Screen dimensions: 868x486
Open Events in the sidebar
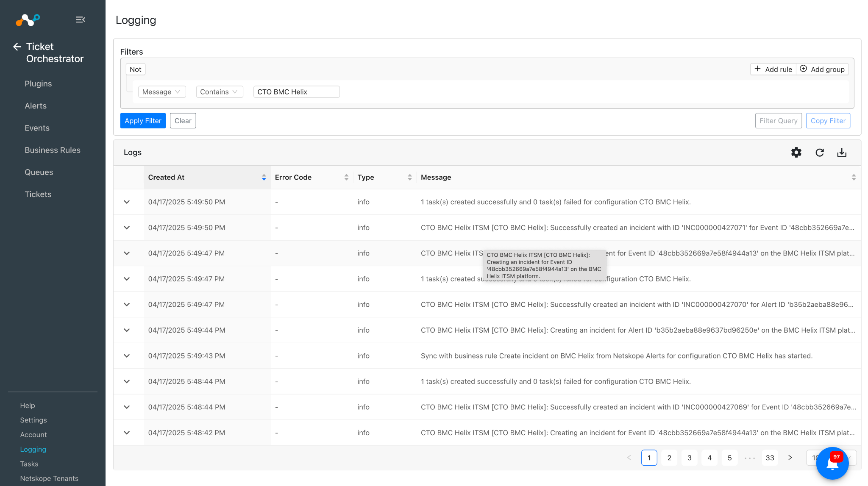tap(37, 128)
